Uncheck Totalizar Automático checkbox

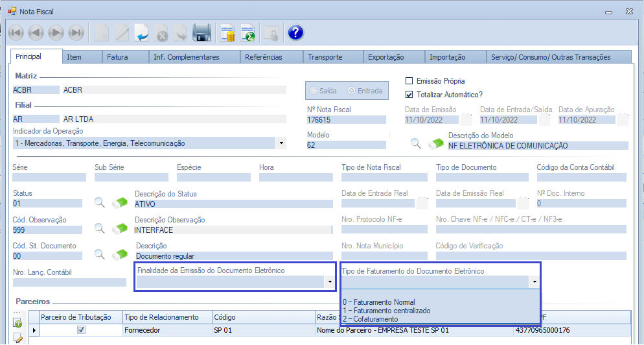click(409, 94)
